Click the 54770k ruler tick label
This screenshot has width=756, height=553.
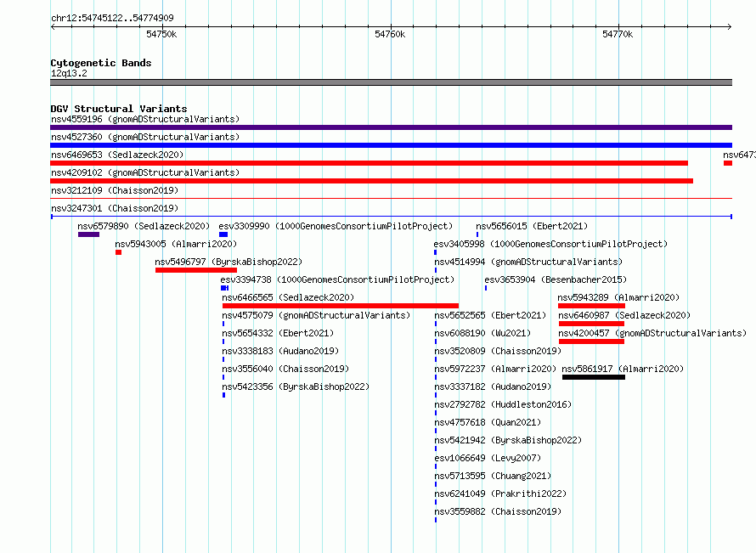pyautogui.click(x=618, y=34)
